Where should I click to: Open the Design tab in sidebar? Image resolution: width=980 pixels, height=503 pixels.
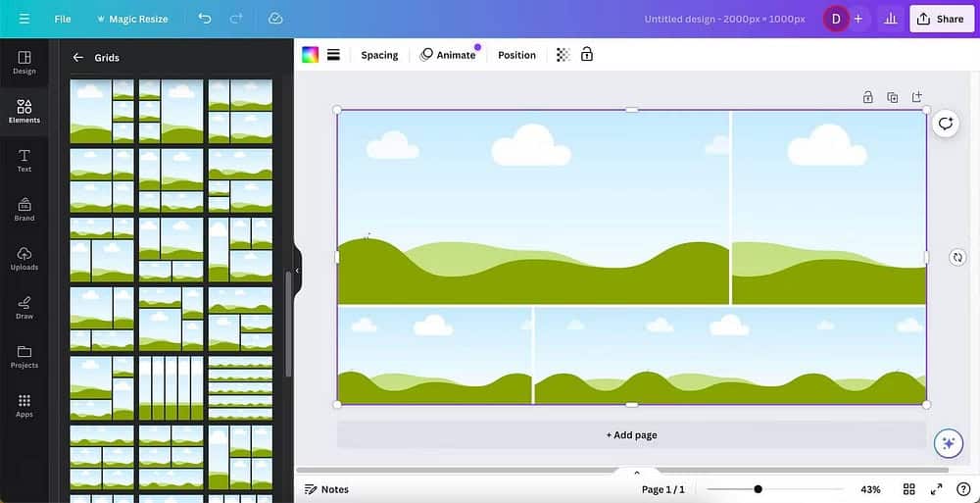point(24,63)
